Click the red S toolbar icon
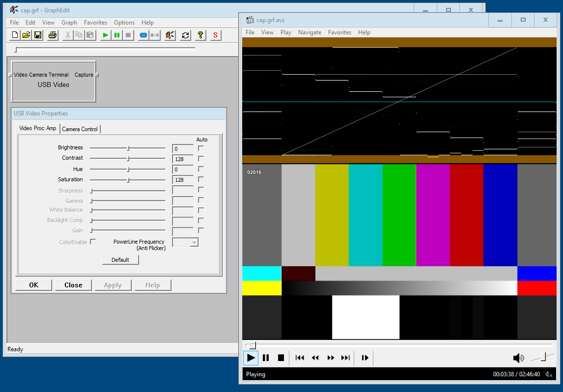The image size is (563, 392). point(215,35)
